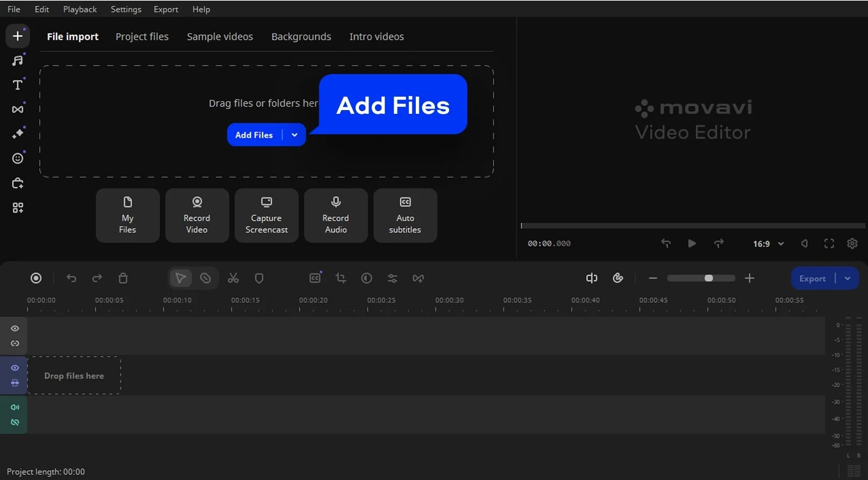Open the Stickers smiley panel
The image size is (868, 480).
[18, 158]
